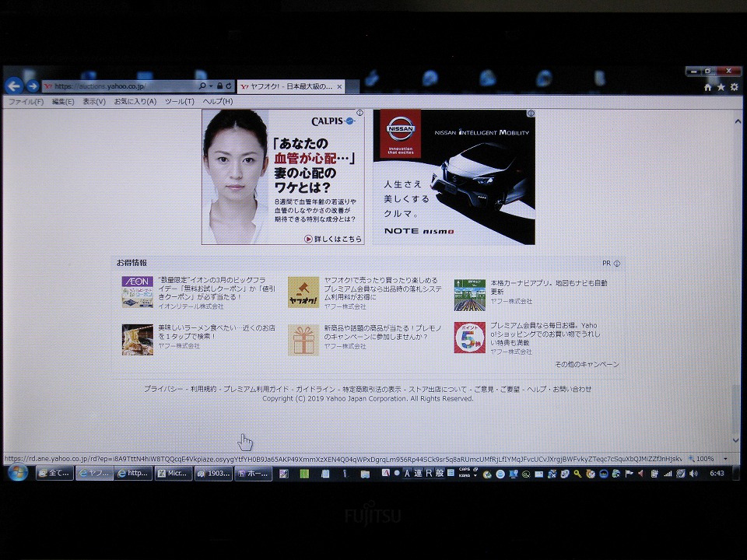Open the address bar search dropdown arrow
The height and width of the screenshot is (560, 747).
(x=211, y=86)
